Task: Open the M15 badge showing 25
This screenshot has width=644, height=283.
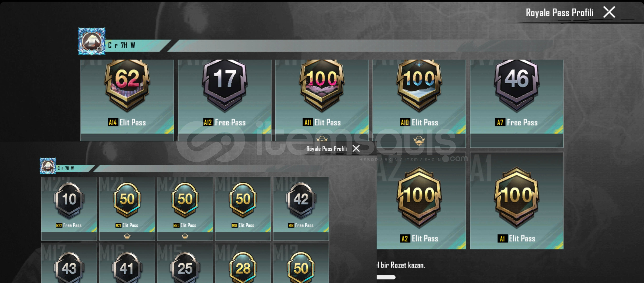Action: pos(185,263)
